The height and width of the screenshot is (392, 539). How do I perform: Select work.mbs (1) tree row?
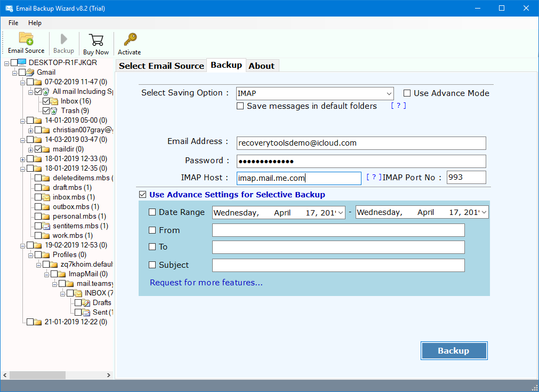click(x=73, y=236)
